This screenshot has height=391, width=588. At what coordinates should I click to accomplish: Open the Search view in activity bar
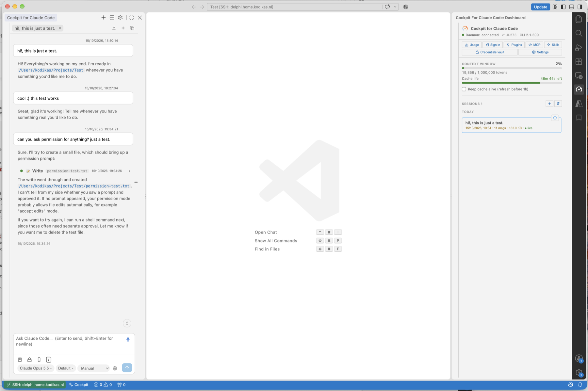[x=579, y=33]
